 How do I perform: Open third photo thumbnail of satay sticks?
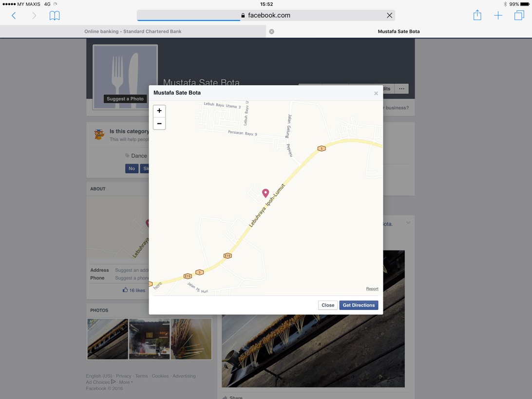pyautogui.click(x=191, y=339)
